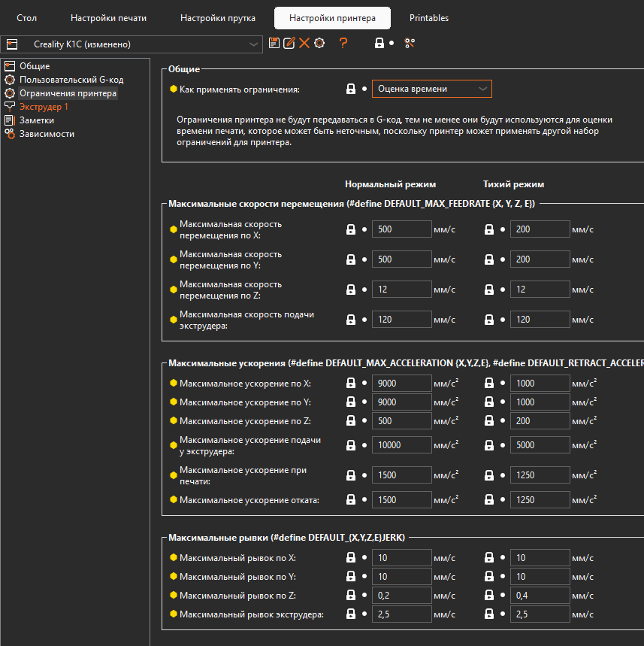
Task: Click the lock icon in the preset toolbar
Action: (379, 43)
